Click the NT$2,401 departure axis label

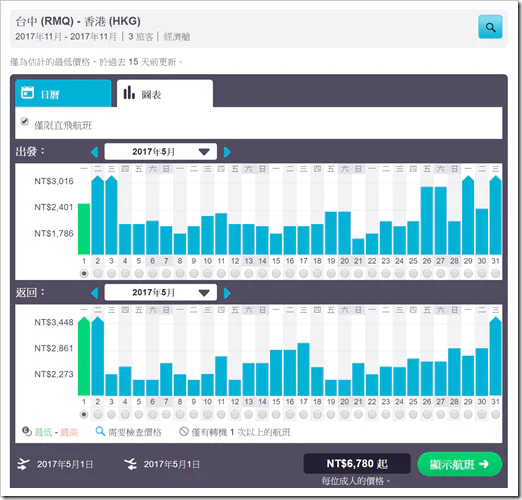(54, 207)
